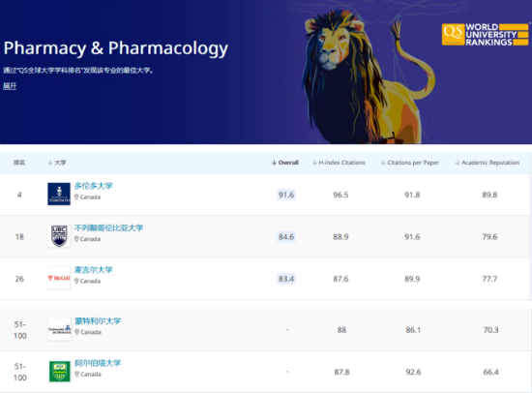Click the Université de Montréal logo
This screenshot has width=532, height=393.
pos(59,329)
